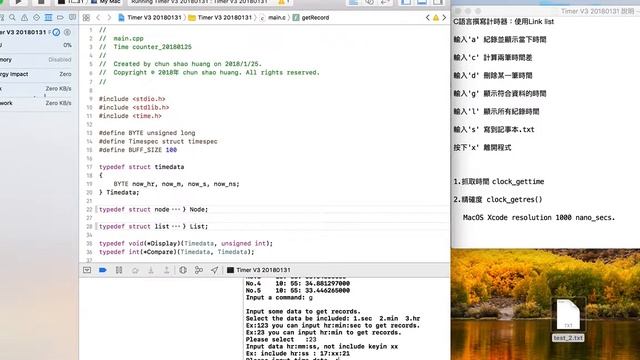
Task: Click fold ribbon beside line 28
Action: [96, 226]
